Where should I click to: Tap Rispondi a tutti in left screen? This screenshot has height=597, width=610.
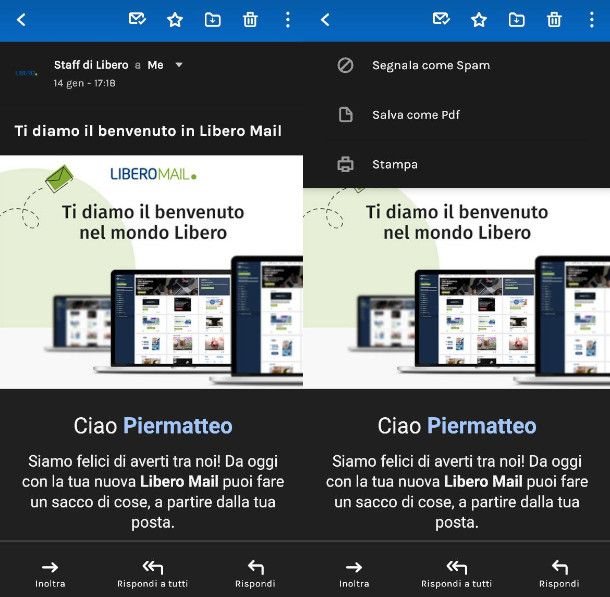pyautogui.click(x=152, y=574)
